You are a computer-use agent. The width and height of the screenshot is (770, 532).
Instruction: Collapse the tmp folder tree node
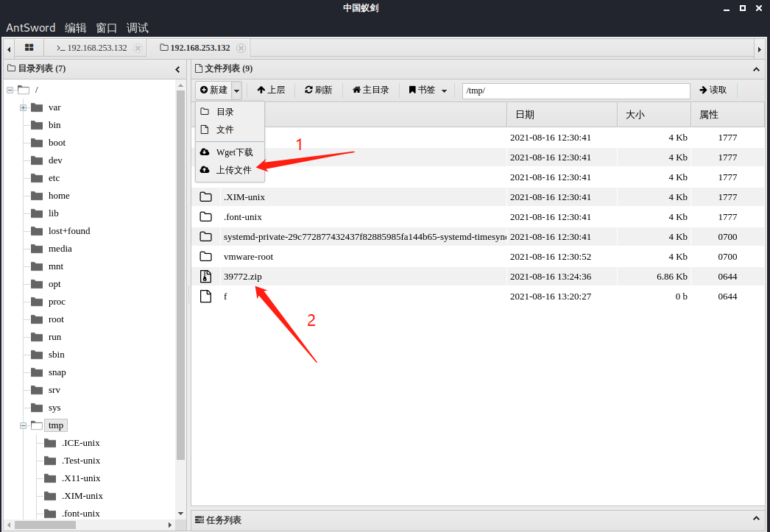click(23, 425)
